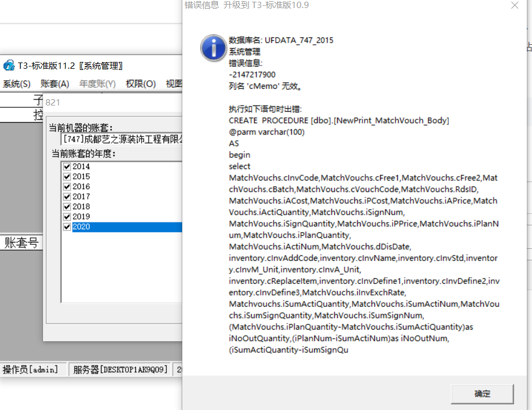Uncheck the 2016 year checkbox
This screenshot has height=410, width=532.
click(67, 187)
